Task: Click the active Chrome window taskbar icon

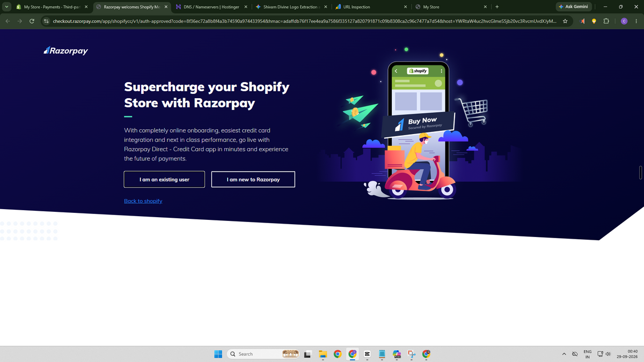Action: click(352, 354)
